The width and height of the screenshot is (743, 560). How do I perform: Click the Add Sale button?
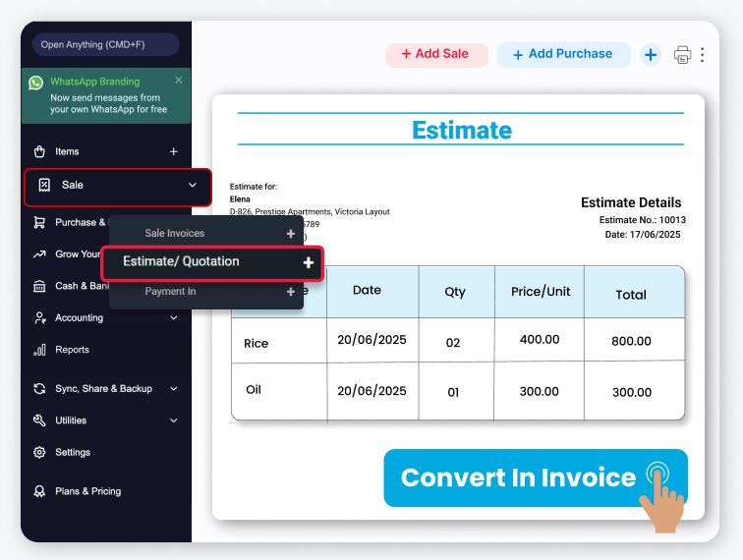pos(436,54)
